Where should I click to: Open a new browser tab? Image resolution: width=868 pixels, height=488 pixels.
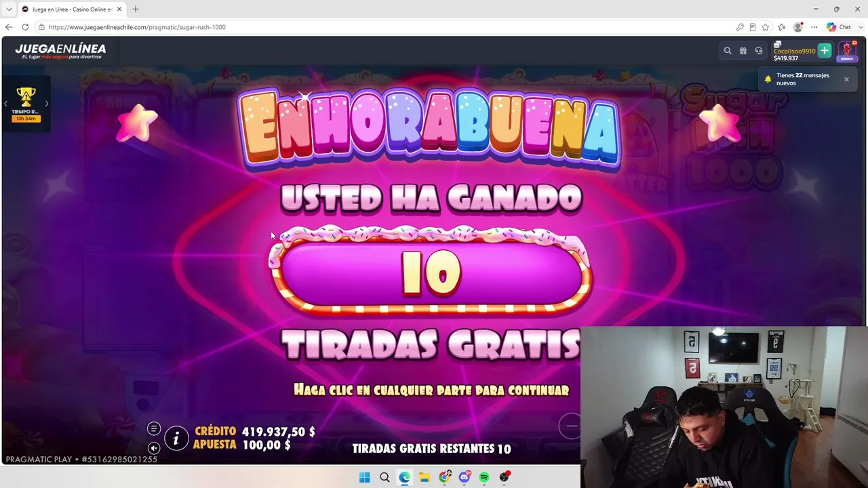(x=136, y=9)
